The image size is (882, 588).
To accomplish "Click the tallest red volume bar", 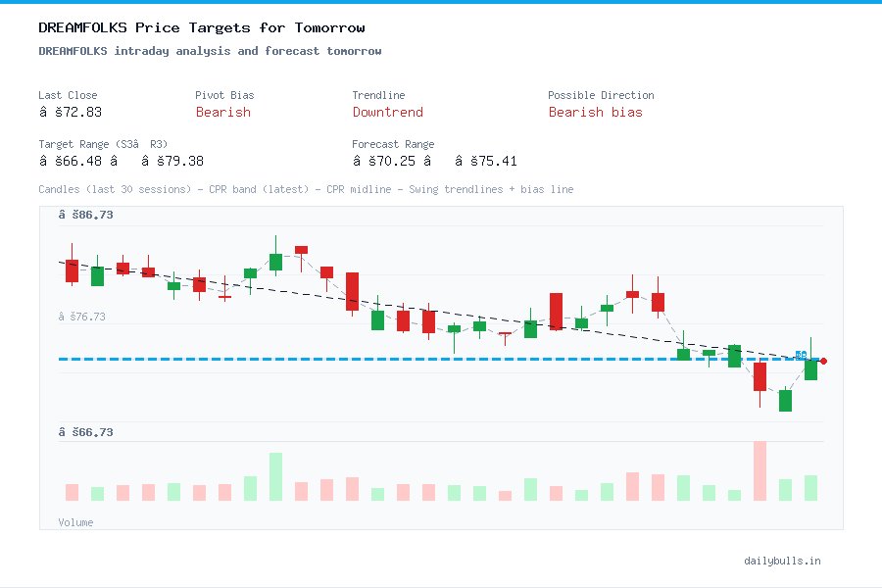I will click(x=759, y=471).
